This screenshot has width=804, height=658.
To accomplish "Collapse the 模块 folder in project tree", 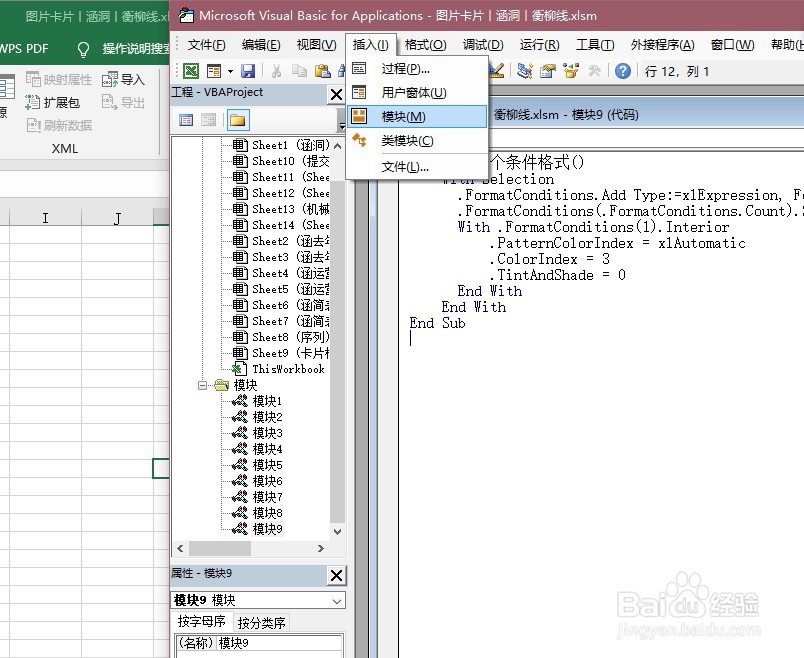I will (203, 385).
